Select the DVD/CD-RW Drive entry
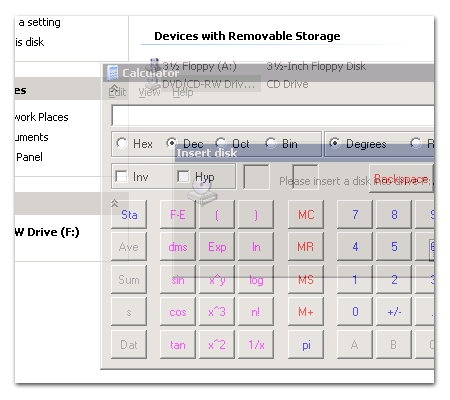 [209, 84]
